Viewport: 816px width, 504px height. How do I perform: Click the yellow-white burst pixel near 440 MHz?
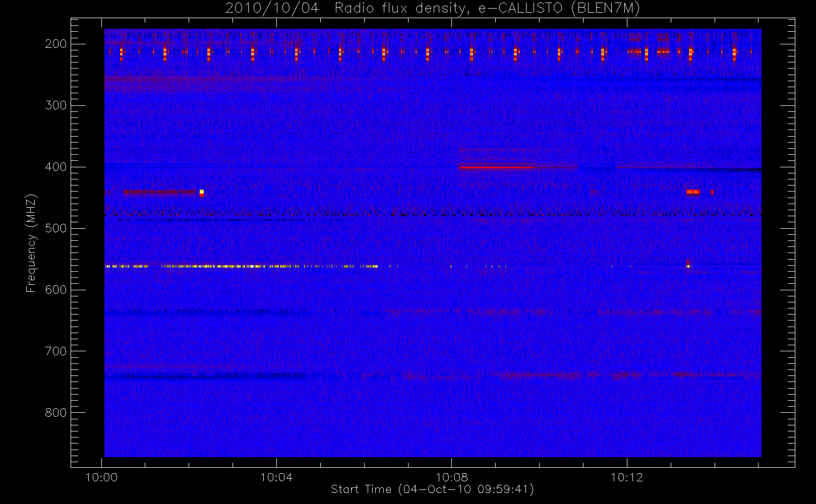click(x=202, y=192)
